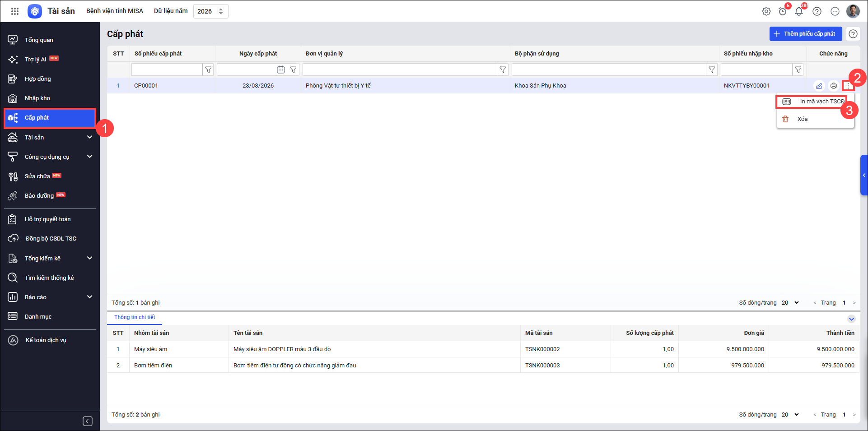Screen dimensions: 868x431
Task: Click the edit icon for CP00001
Action: pos(819,86)
